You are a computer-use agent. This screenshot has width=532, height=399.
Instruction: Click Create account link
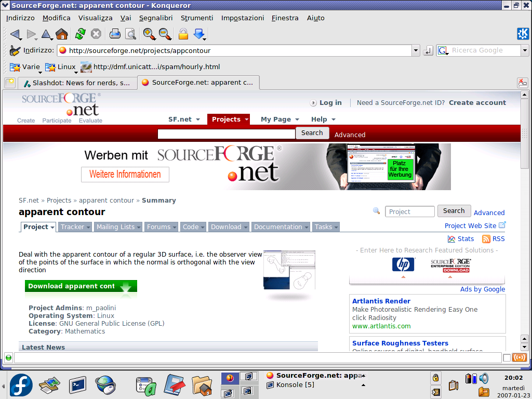tap(477, 103)
